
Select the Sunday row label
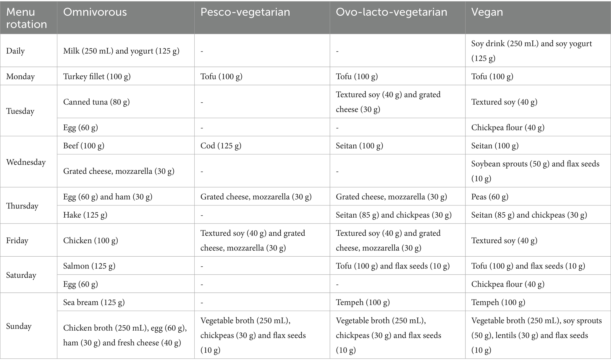[19, 326]
